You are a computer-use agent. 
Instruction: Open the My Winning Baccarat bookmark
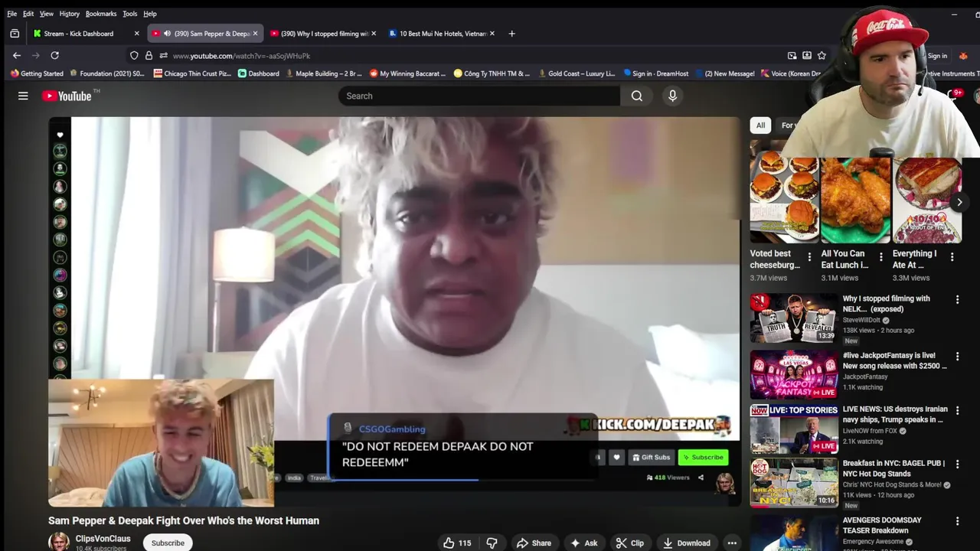[408, 73]
